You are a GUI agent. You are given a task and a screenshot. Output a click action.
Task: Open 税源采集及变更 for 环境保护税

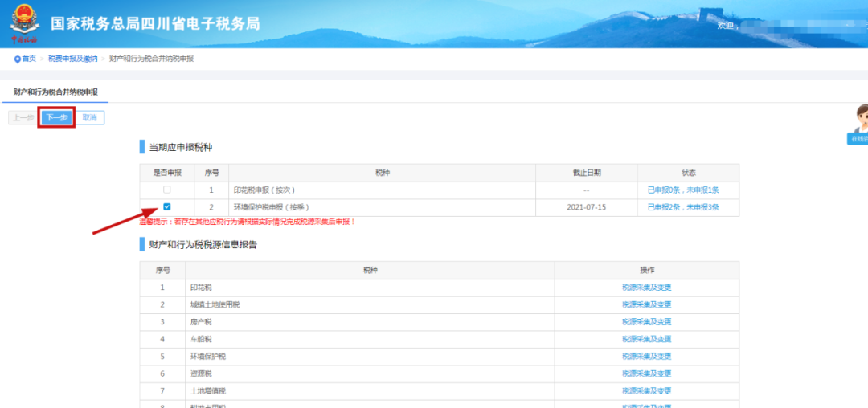coord(646,357)
